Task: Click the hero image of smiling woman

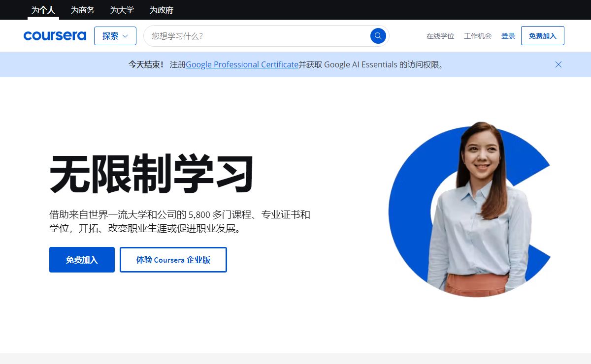Action: click(469, 209)
